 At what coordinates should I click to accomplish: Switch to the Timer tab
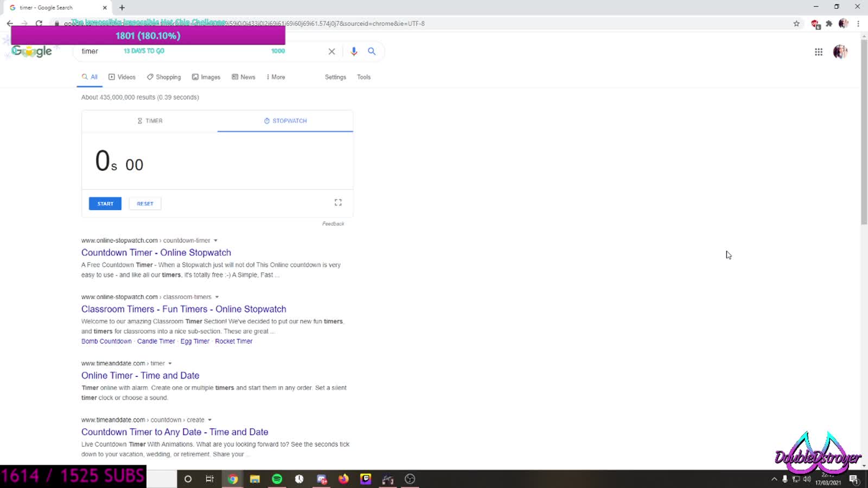tap(150, 121)
